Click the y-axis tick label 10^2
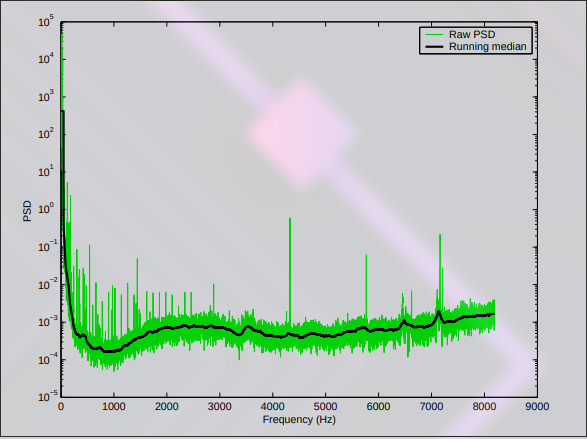The height and width of the screenshot is (439, 587). coord(46,134)
